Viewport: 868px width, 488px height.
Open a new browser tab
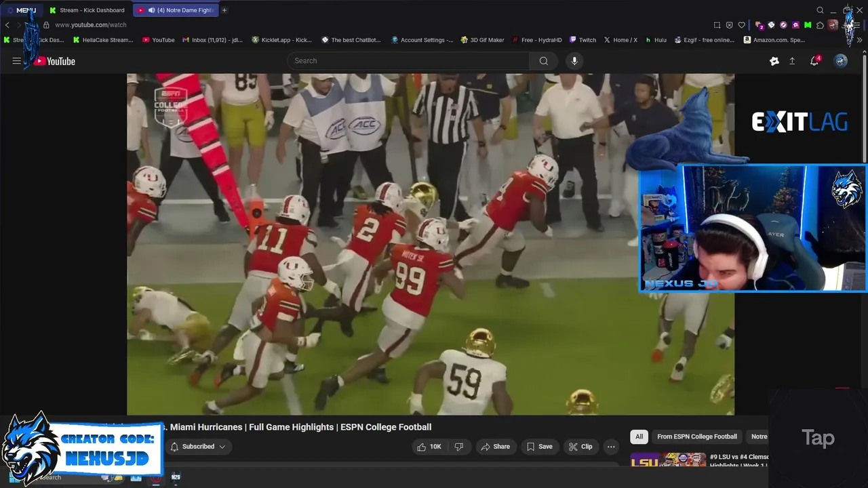coord(224,10)
